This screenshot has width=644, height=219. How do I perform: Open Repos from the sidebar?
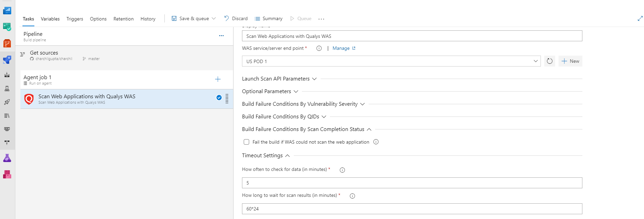tap(7, 44)
